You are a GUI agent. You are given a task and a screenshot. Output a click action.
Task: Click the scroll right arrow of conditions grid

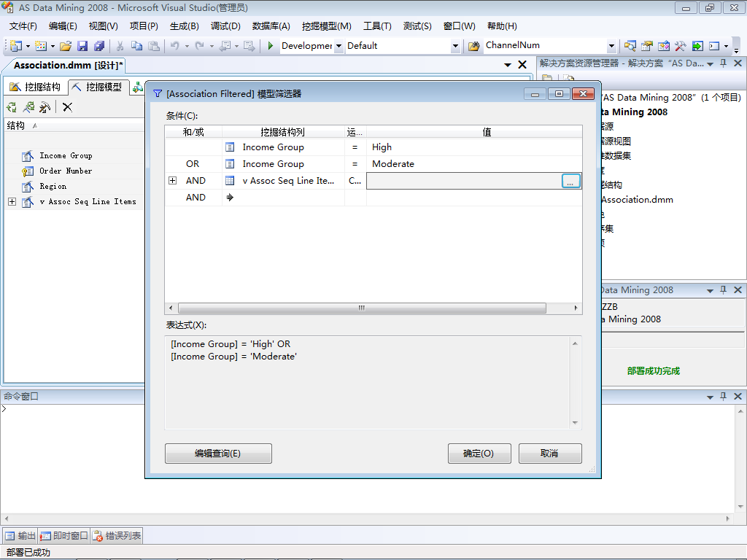pyautogui.click(x=576, y=308)
